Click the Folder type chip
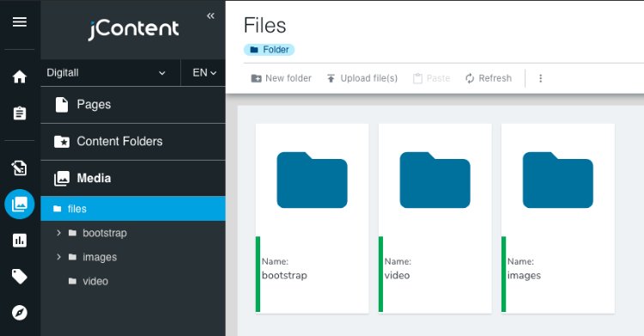 (x=269, y=50)
